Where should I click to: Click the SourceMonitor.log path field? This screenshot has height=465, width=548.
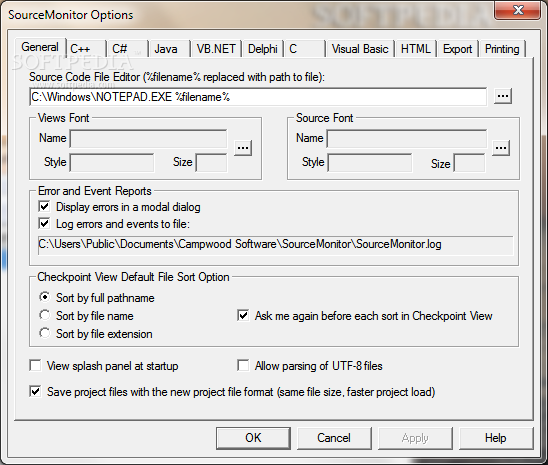[275, 245]
